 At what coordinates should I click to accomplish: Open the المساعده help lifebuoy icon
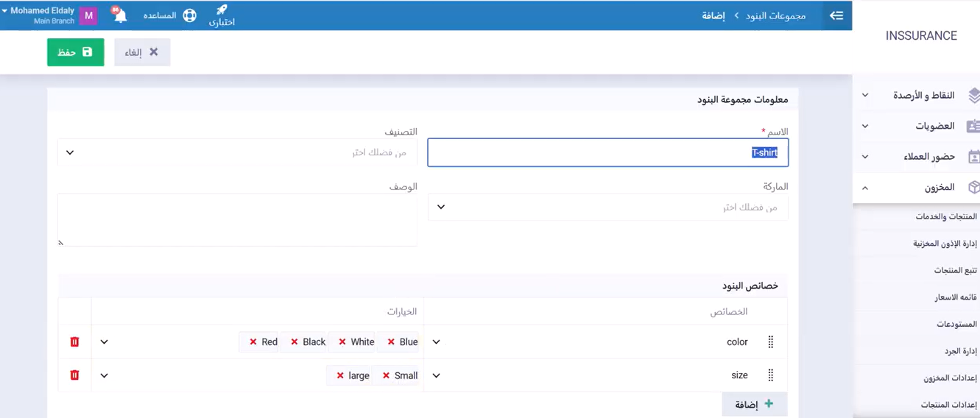coord(189,15)
